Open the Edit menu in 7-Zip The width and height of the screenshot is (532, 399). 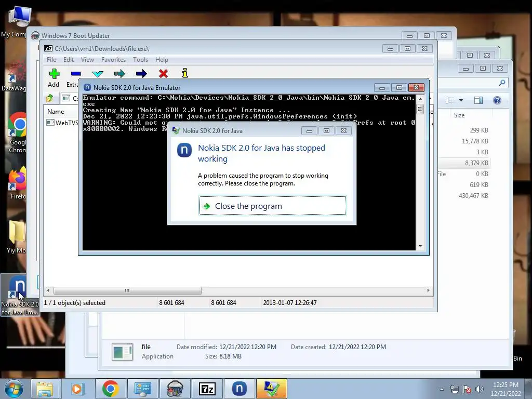point(68,60)
